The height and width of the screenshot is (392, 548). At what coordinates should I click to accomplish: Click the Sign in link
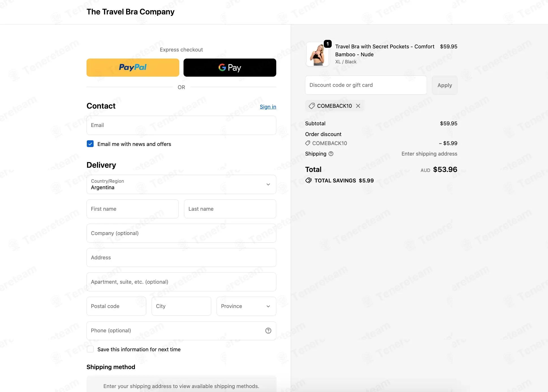(268, 107)
